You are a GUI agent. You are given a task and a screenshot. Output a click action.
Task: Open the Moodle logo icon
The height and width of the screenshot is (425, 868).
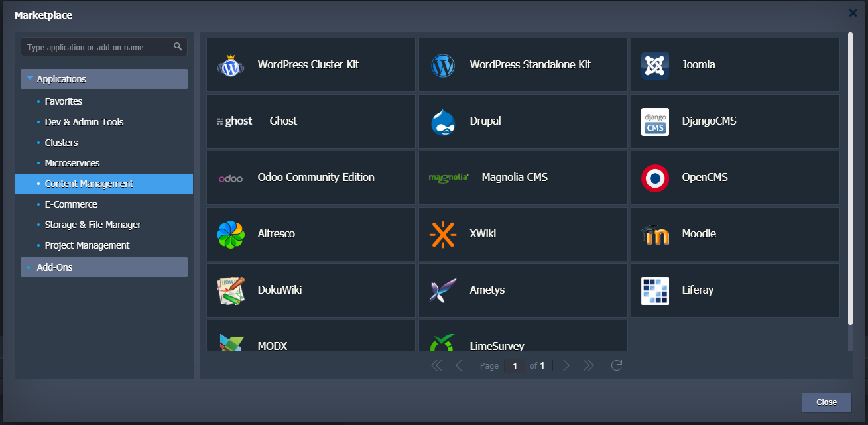click(x=654, y=235)
